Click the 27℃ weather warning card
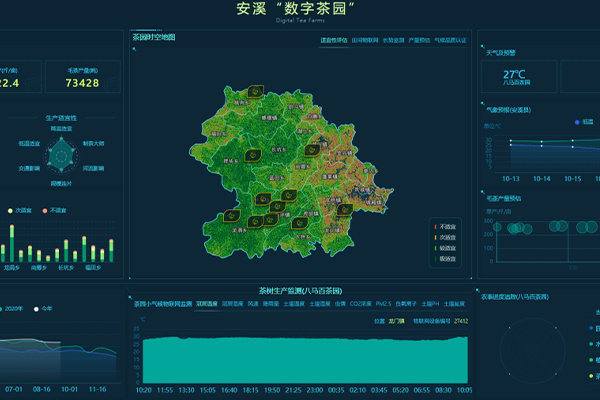 515,78
